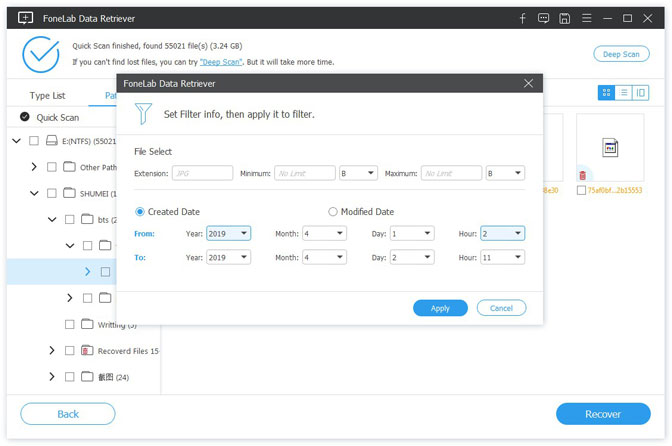The height and width of the screenshot is (446, 672).
Task: Open the Maximum size unit dropdown
Action: [x=505, y=173]
